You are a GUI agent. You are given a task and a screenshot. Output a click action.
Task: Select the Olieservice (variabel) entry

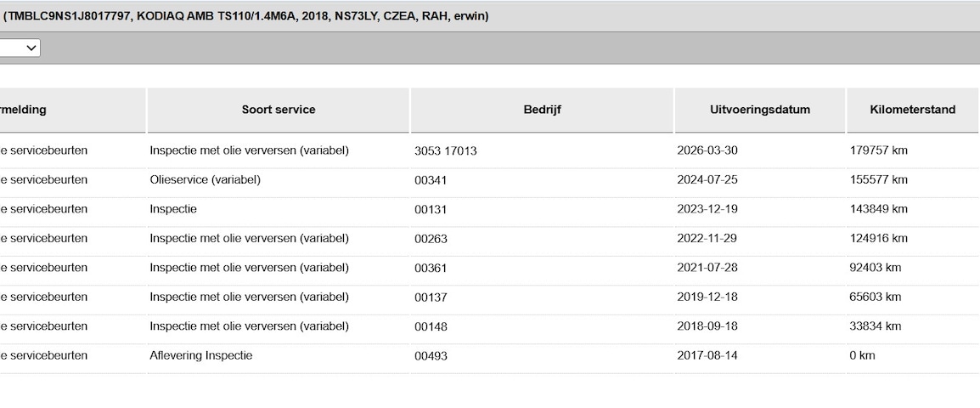205,179
